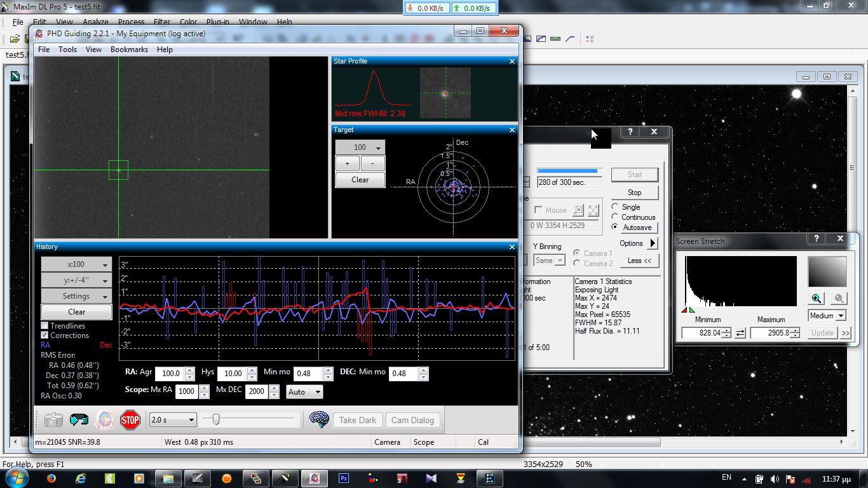Click the subframe select icon next to Mouse
The height and width of the screenshot is (488, 868).
[x=578, y=210]
